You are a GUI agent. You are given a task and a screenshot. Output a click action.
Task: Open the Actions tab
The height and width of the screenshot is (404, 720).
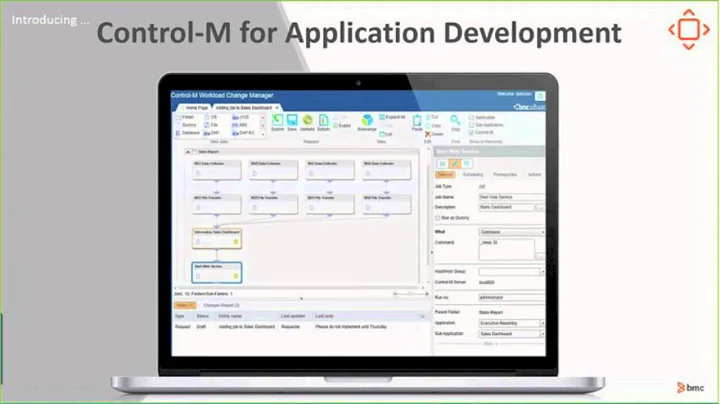[x=534, y=174]
